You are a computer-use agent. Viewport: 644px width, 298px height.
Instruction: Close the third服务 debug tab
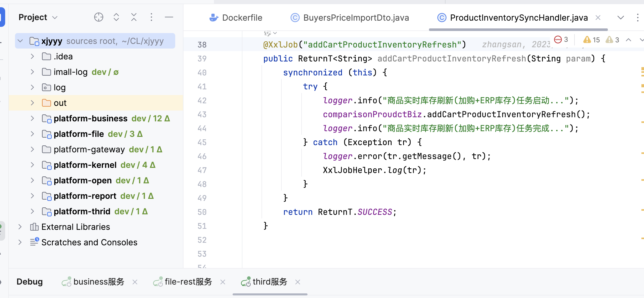[297, 282]
